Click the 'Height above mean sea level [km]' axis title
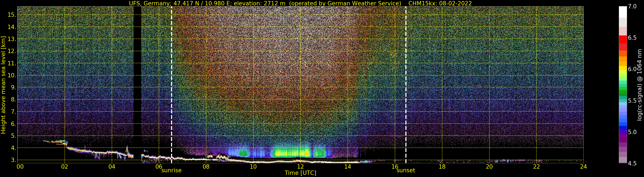Image resolution: width=644 pixels, height=177 pixels. [3, 85]
